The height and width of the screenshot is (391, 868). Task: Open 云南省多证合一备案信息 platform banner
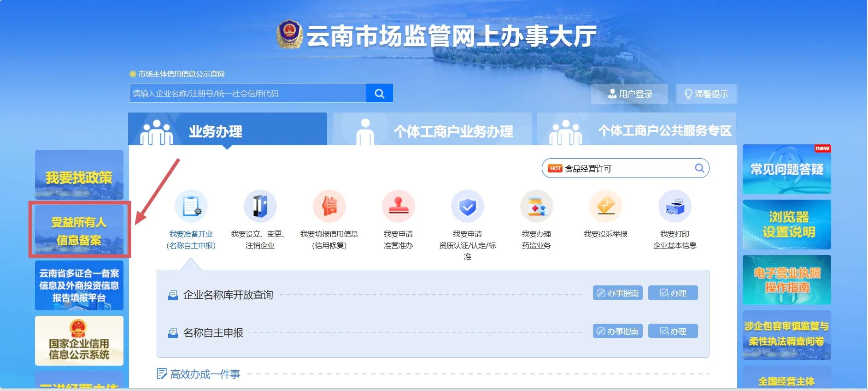point(79,285)
